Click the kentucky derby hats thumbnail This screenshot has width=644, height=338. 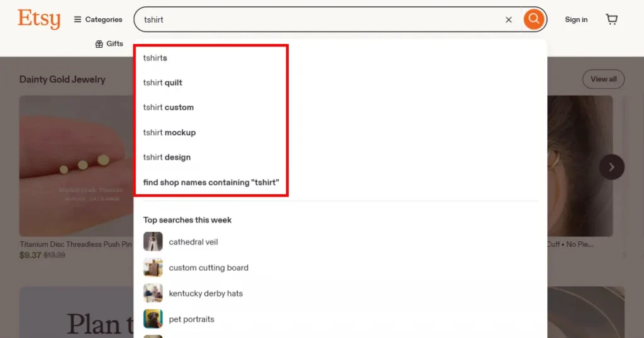pyautogui.click(x=153, y=293)
